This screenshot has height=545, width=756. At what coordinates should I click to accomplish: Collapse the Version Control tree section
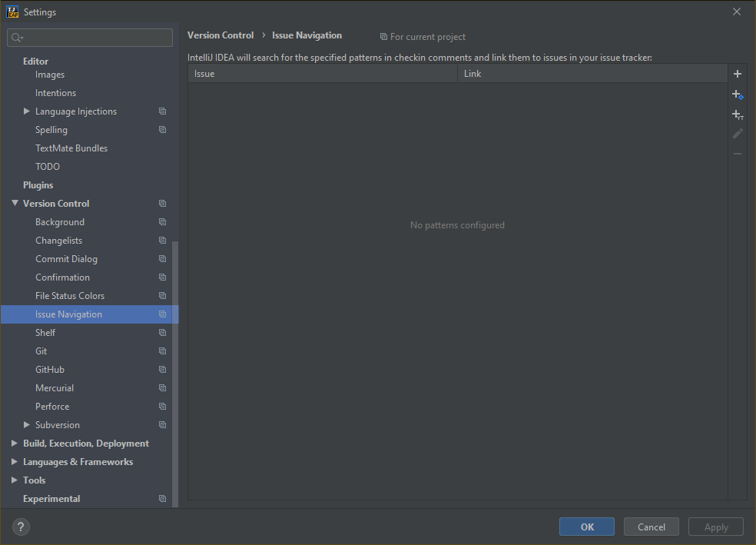coord(15,204)
